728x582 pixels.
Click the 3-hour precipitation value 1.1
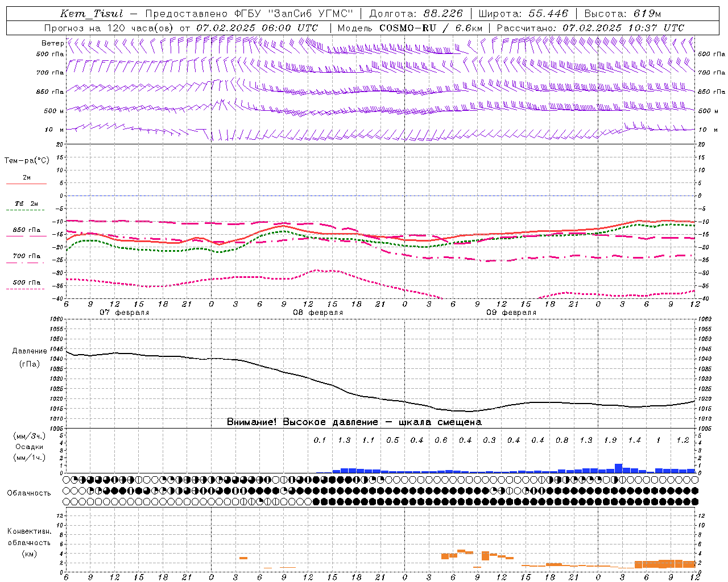pyautogui.click(x=369, y=440)
